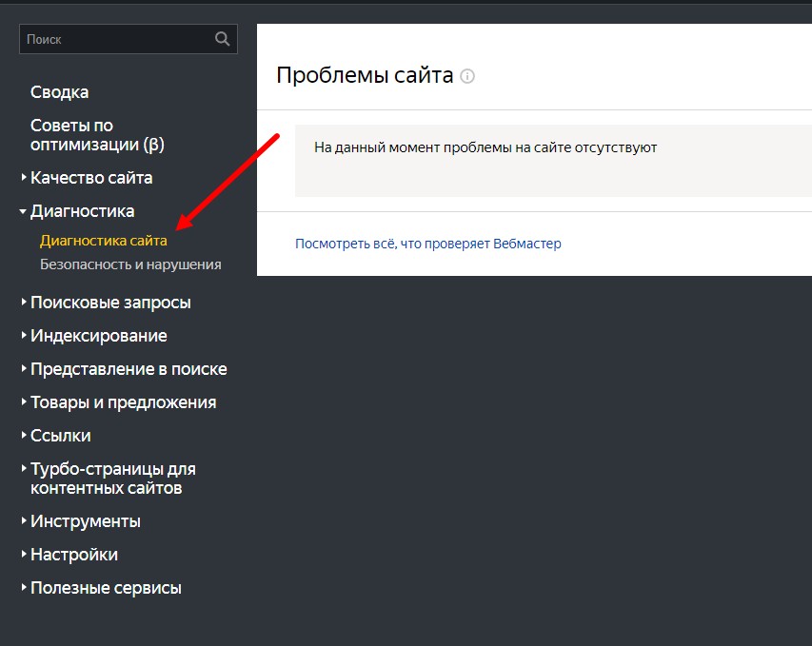This screenshot has height=646, width=812.
Task: Expand Товары и предложения section
Action: point(123,402)
